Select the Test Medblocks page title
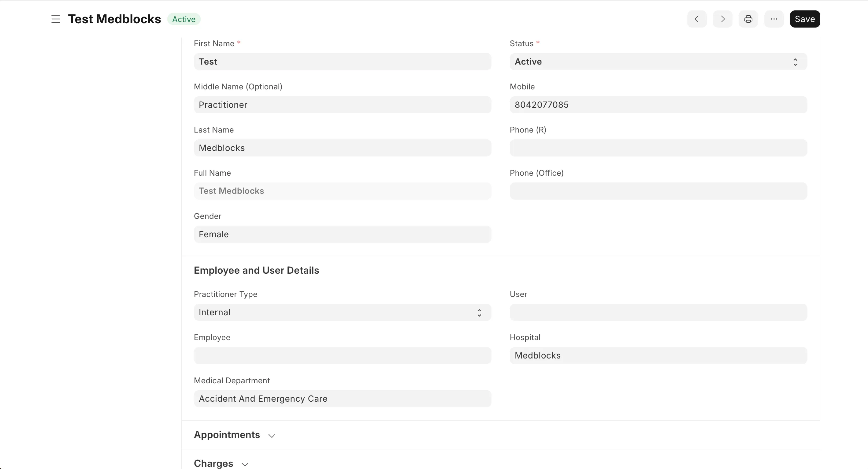 (115, 19)
